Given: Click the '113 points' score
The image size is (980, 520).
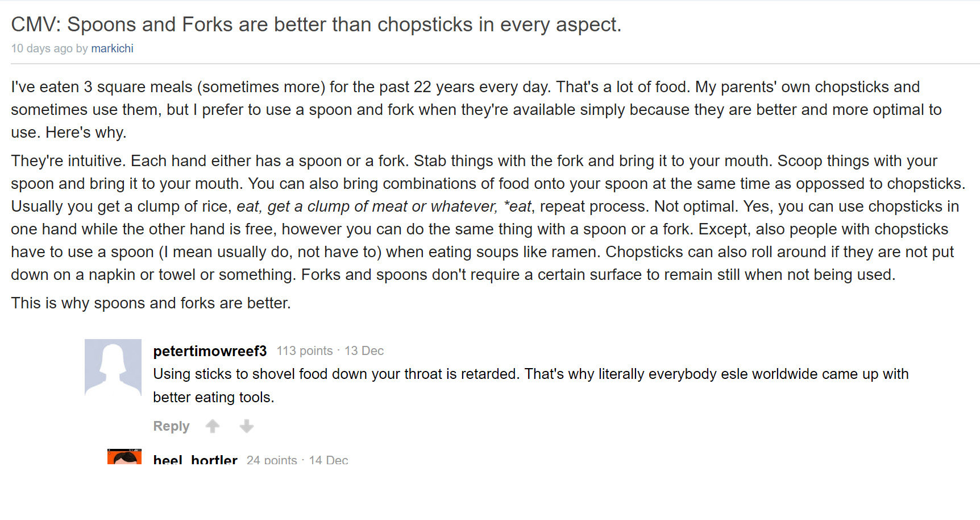Looking at the screenshot, I should pyautogui.click(x=305, y=351).
